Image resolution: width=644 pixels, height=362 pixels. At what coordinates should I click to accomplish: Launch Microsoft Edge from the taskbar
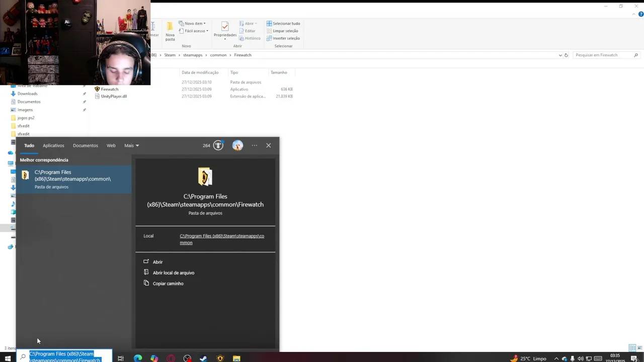click(x=137, y=358)
